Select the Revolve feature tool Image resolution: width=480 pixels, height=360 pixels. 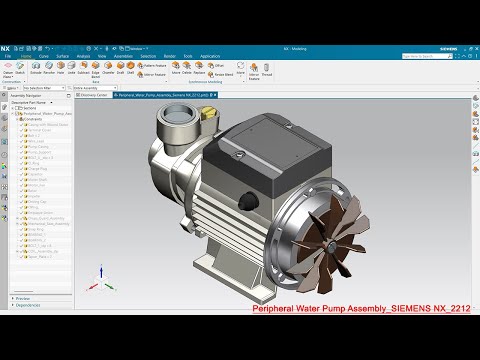coord(49,68)
